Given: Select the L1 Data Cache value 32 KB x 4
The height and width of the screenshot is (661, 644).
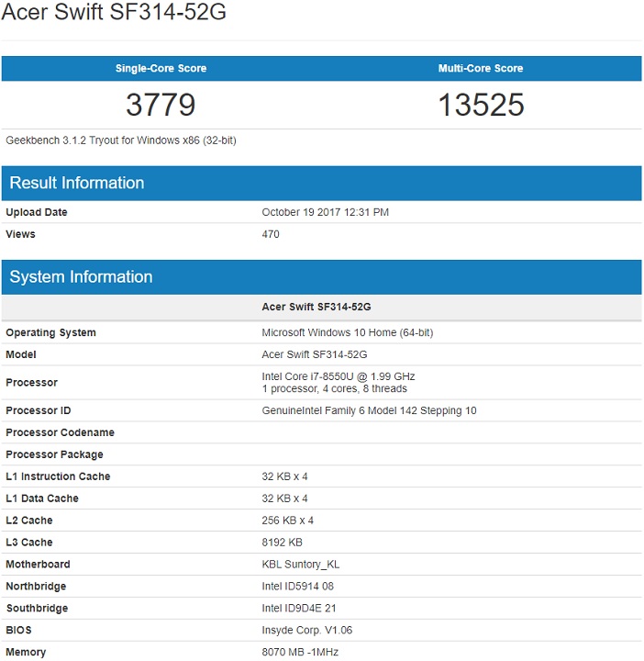Looking at the screenshot, I should (284, 499).
